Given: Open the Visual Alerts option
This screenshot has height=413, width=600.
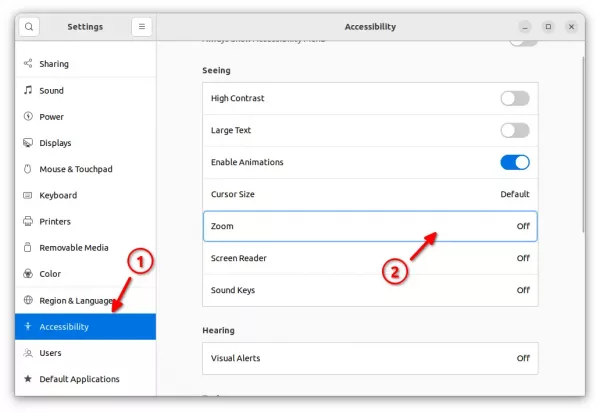Looking at the screenshot, I should [370, 358].
